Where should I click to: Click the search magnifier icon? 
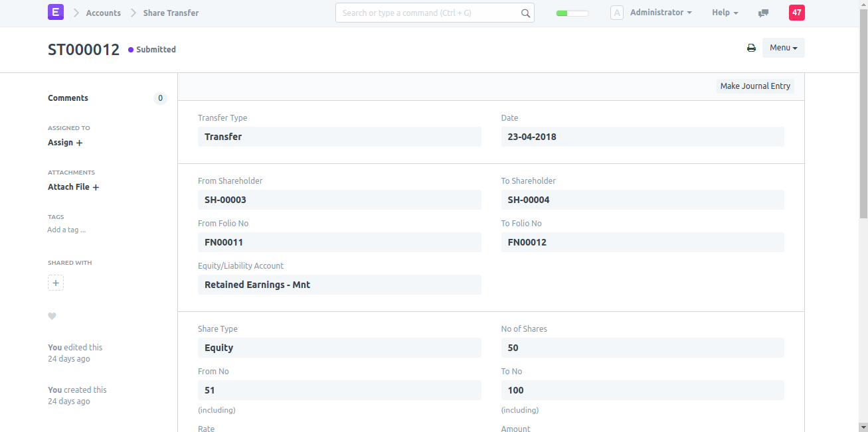tap(525, 13)
